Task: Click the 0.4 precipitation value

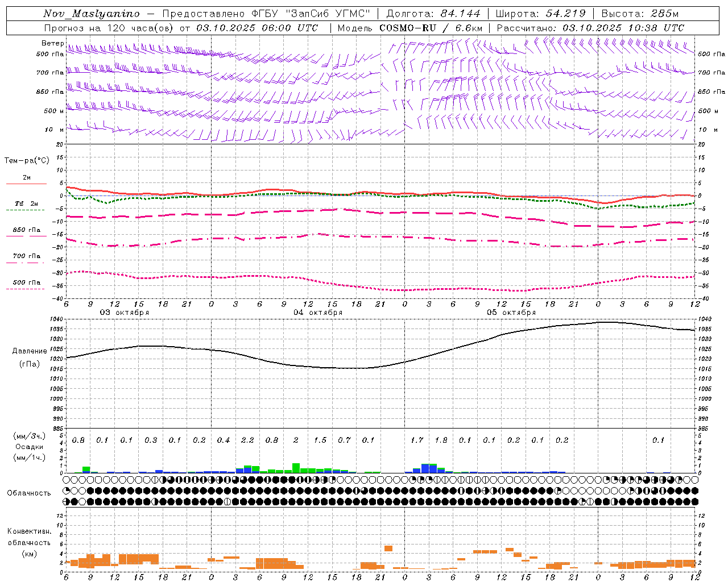Action: pyautogui.click(x=224, y=440)
